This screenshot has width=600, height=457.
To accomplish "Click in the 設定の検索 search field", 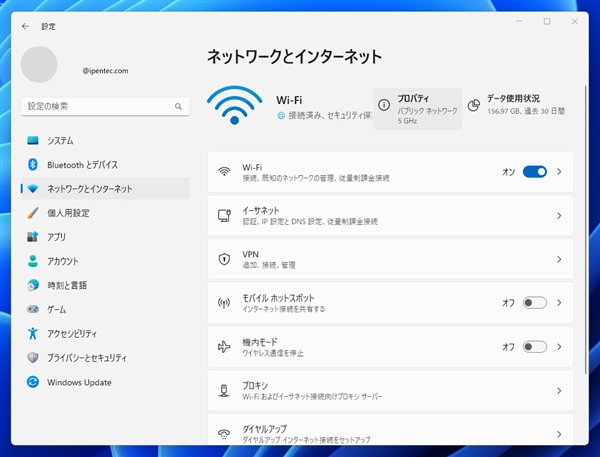I will coord(105,106).
